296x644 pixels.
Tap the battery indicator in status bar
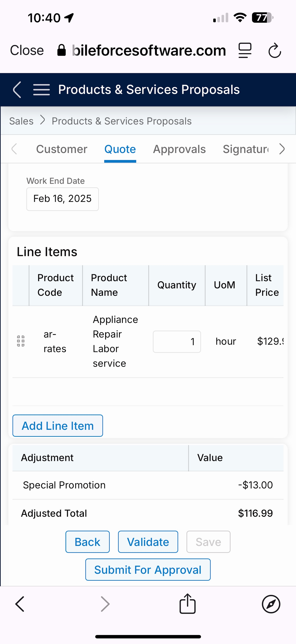(263, 18)
